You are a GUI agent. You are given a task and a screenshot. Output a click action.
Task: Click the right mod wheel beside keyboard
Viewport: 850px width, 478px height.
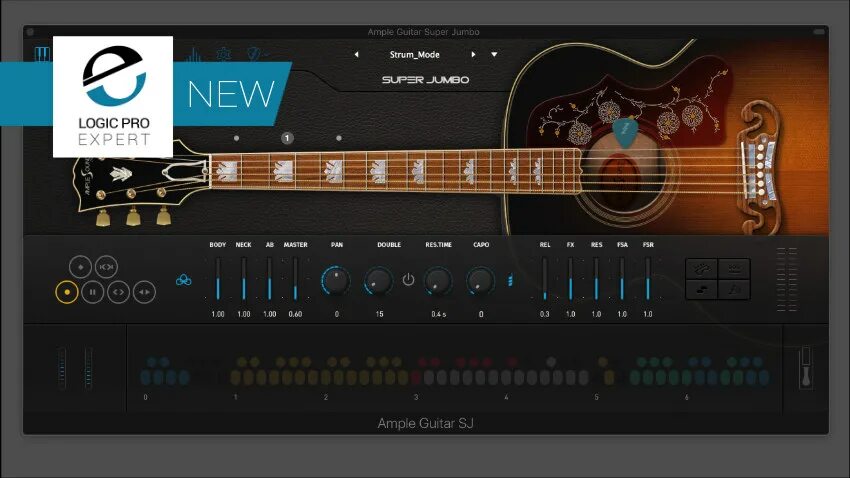pos(88,369)
